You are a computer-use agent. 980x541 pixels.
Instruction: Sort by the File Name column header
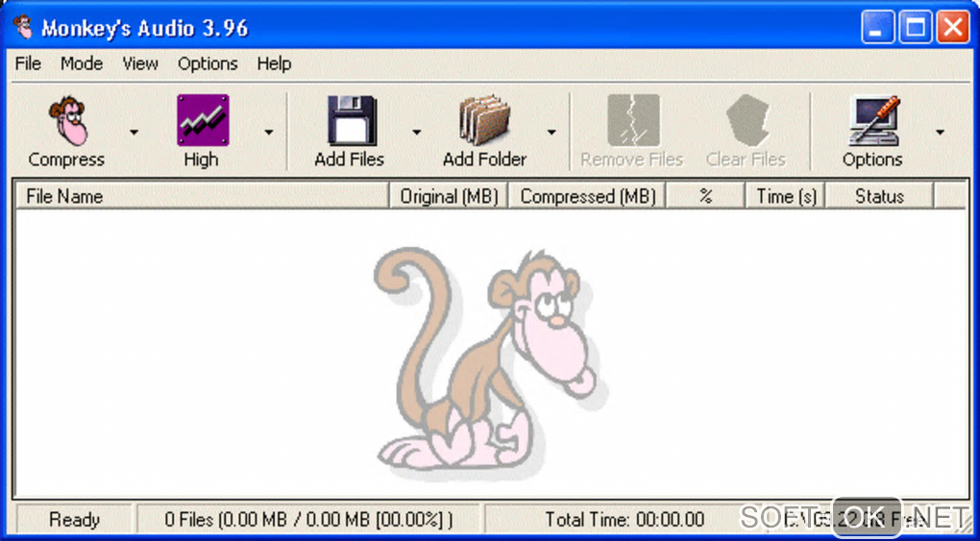(202, 196)
